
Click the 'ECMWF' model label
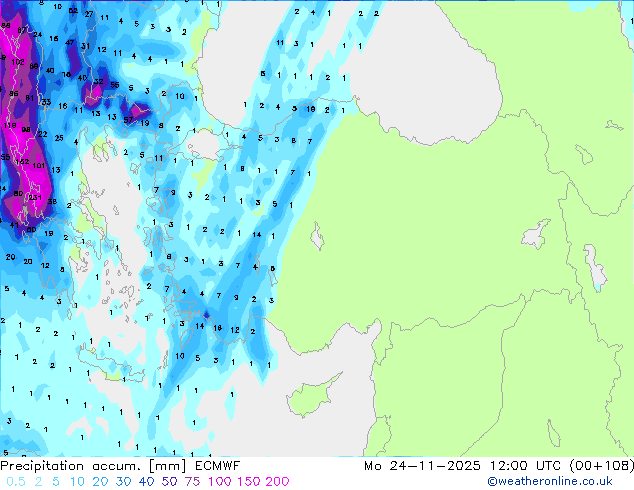point(218,466)
